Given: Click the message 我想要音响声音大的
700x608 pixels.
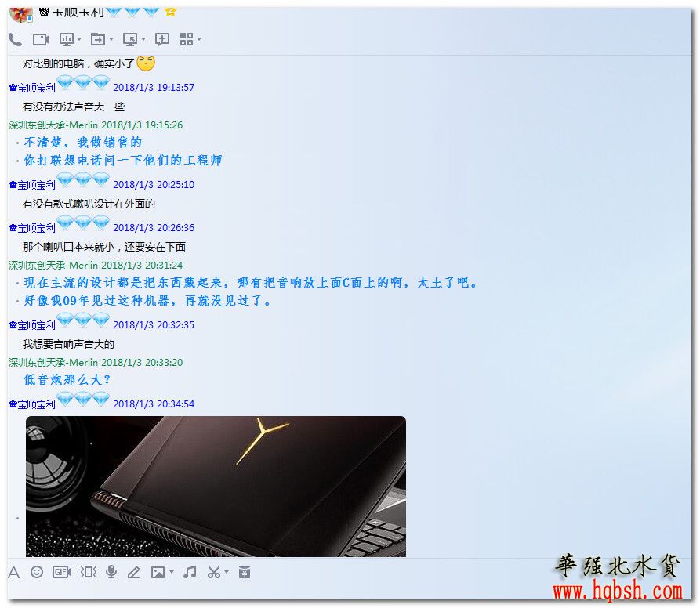Looking at the screenshot, I should [x=68, y=344].
